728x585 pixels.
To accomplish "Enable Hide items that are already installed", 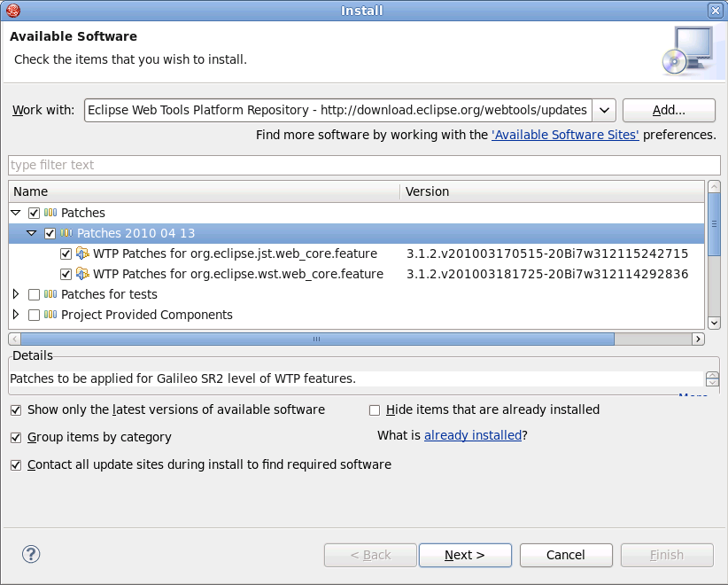I will click(x=375, y=410).
